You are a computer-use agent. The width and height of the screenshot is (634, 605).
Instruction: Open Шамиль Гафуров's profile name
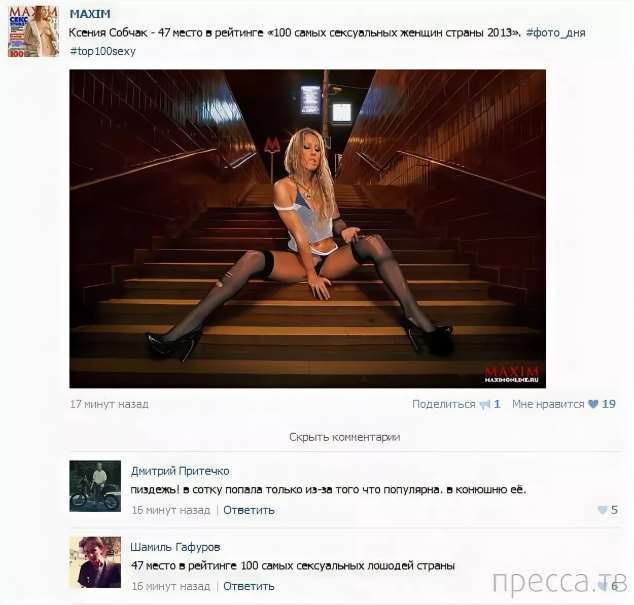(x=175, y=547)
